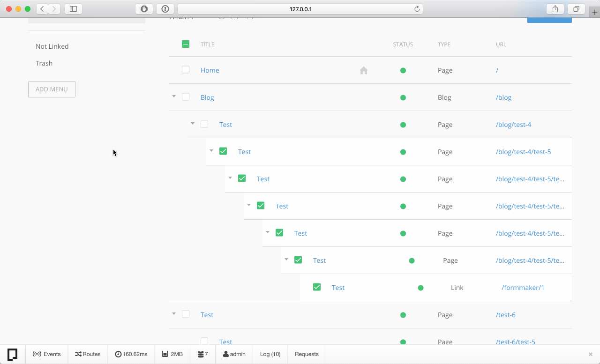Collapse the /test-6 row expander

coord(173,313)
